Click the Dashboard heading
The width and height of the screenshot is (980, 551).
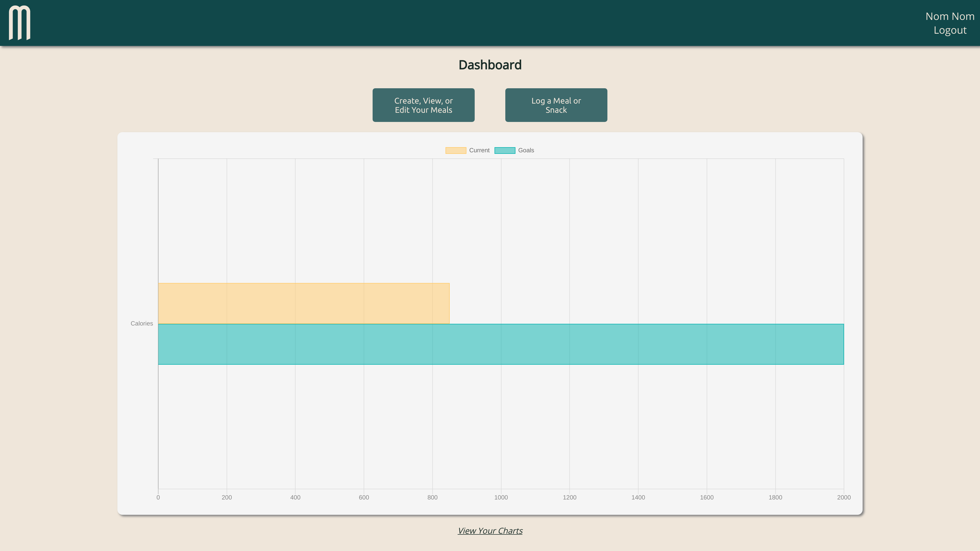490,65
